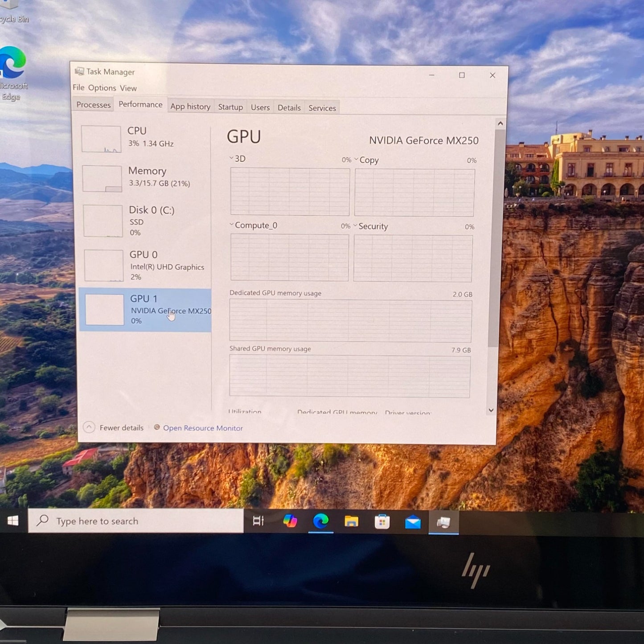Open the File menu
Image resolution: width=644 pixels, height=644 pixels.
[x=78, y=87]
